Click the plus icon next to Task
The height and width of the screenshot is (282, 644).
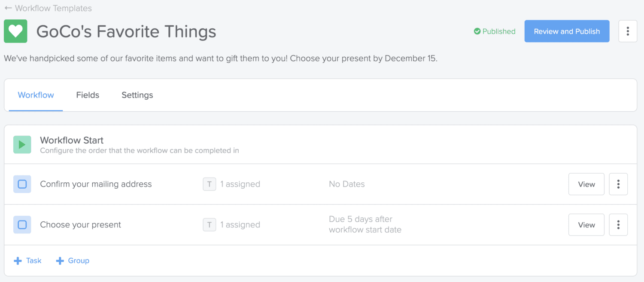tap(18, 261)
